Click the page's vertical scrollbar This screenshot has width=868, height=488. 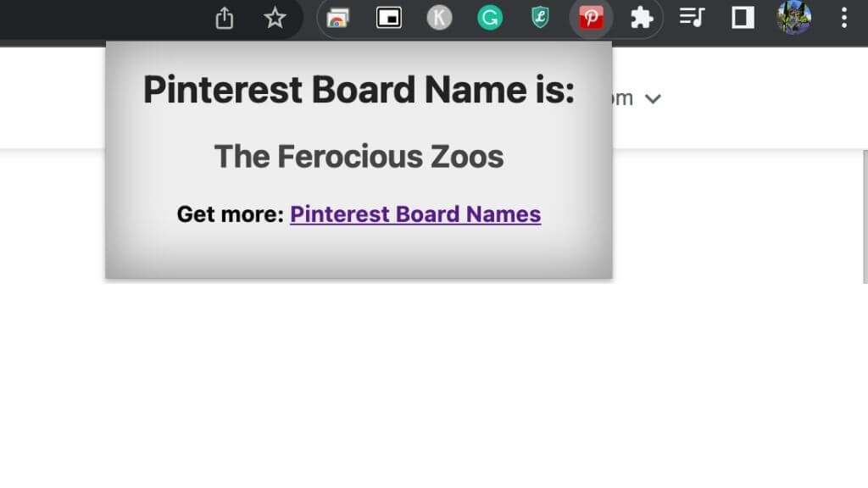[x=865, y=216]
